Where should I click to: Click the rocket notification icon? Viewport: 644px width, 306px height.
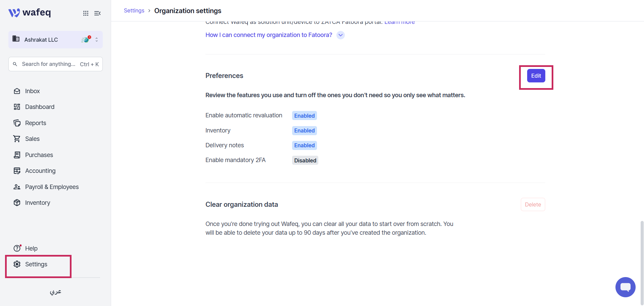tap(86, 39)
